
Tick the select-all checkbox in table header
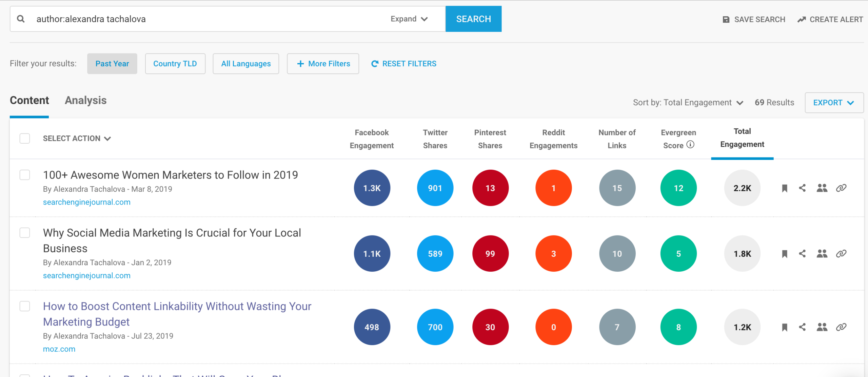point(25,139)
